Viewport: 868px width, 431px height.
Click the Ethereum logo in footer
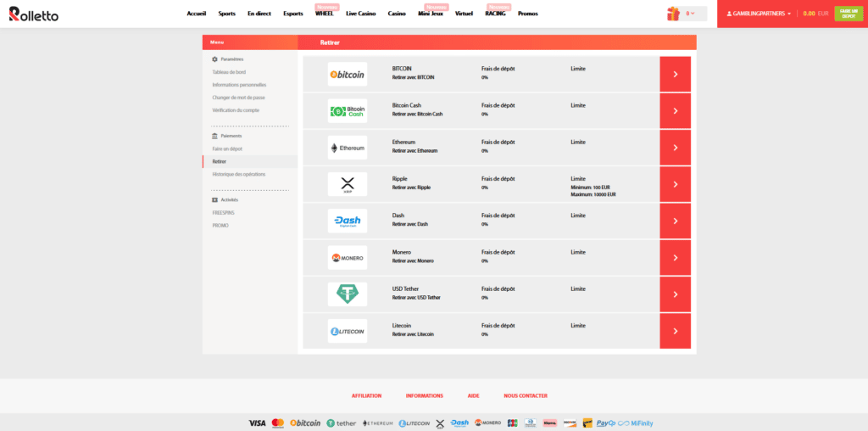point(377,423)
